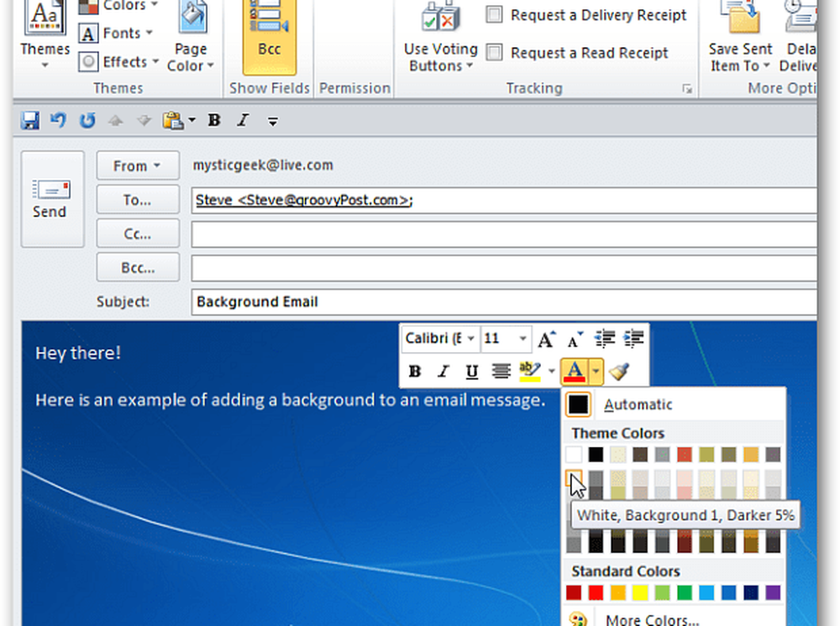Open the Paste options arrow
This screenshot has height=626, width=840.
(x=192, y=121)
